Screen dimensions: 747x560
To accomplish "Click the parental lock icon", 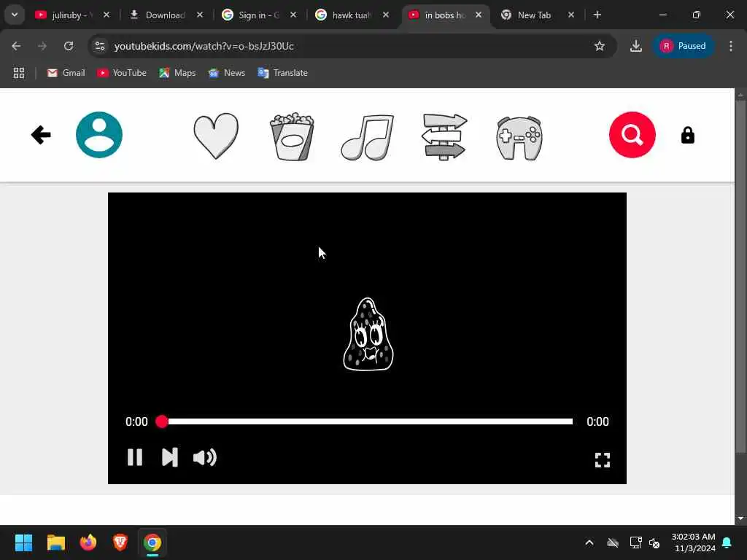I will [x=687, y=135].
